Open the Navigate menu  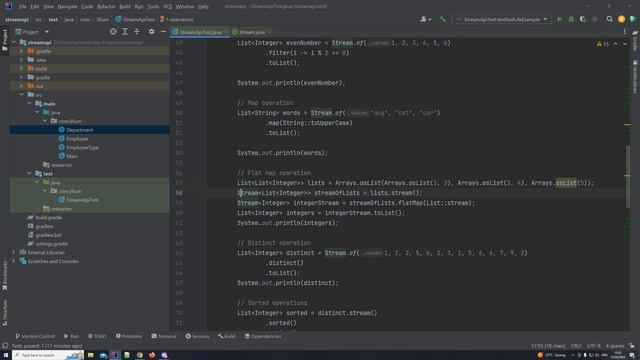click(x=67, y=7)
